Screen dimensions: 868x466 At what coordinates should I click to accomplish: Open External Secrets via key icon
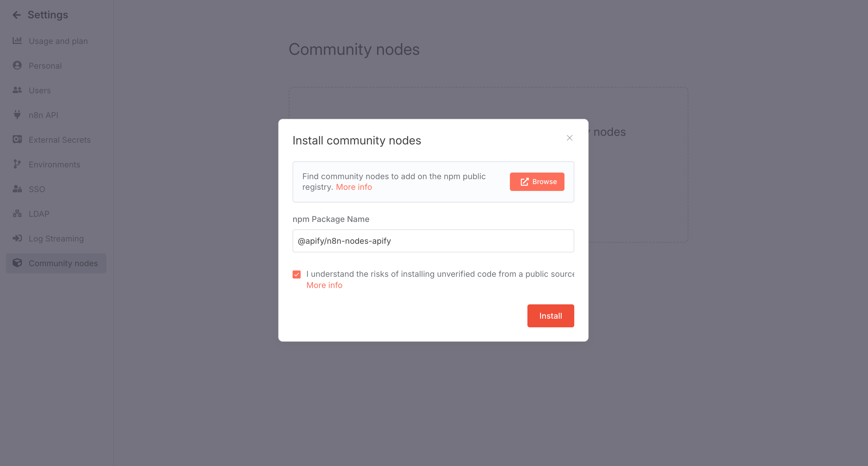17,139
